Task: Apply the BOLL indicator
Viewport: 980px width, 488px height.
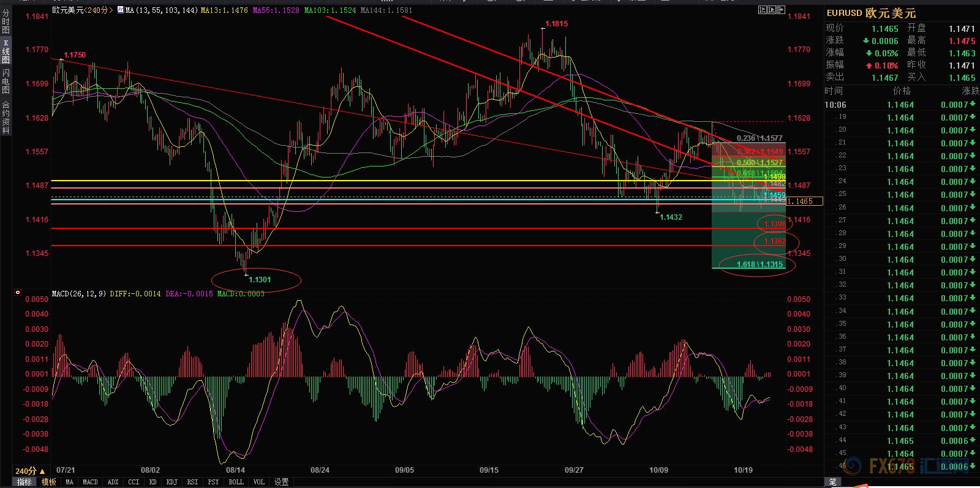Action: click(236, 482)
